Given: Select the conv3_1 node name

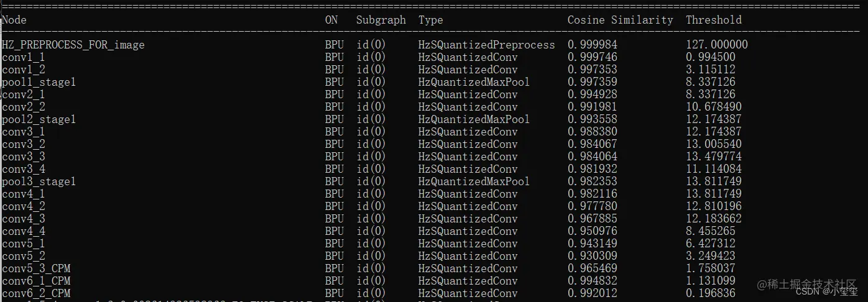Looking at the screenshot, I should point(24,132).
